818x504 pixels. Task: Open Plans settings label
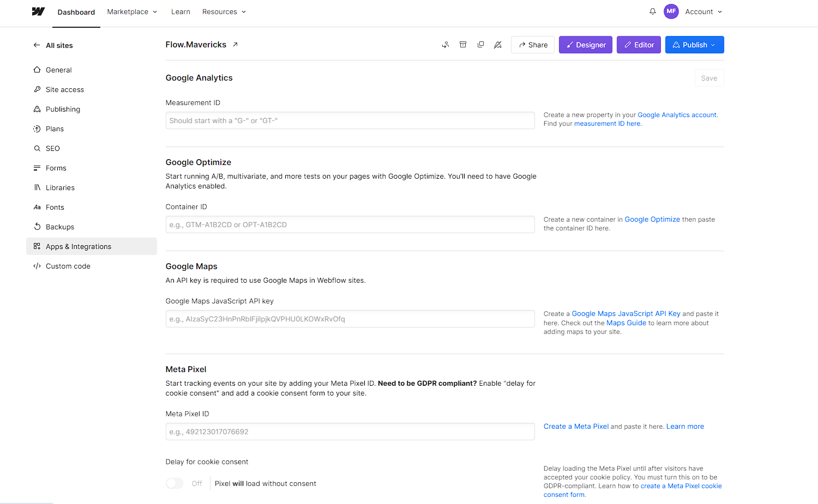coord(55,129)
